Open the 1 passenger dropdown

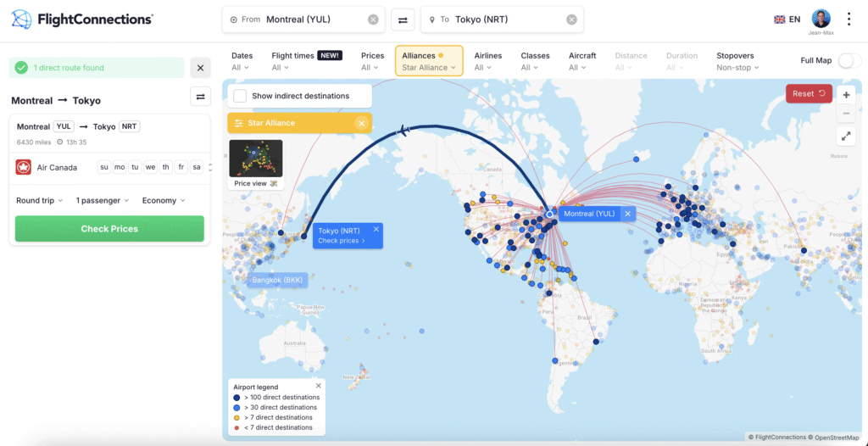click(x=102, y=201)
